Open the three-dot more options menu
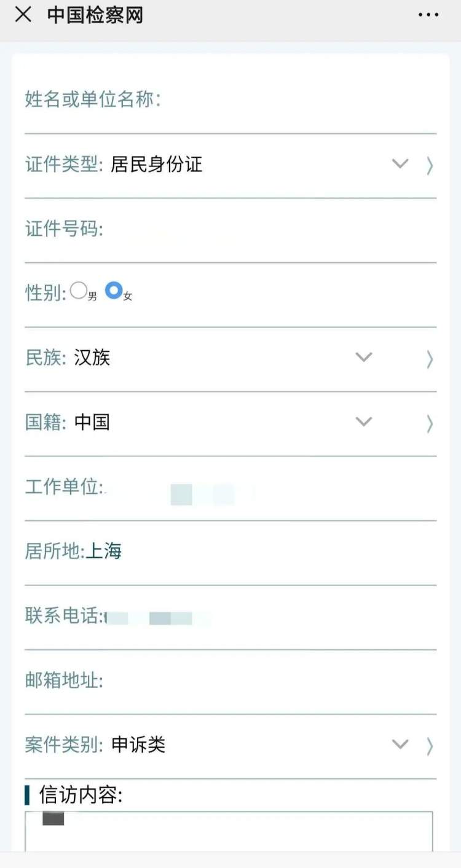 (x=428, y=15)
